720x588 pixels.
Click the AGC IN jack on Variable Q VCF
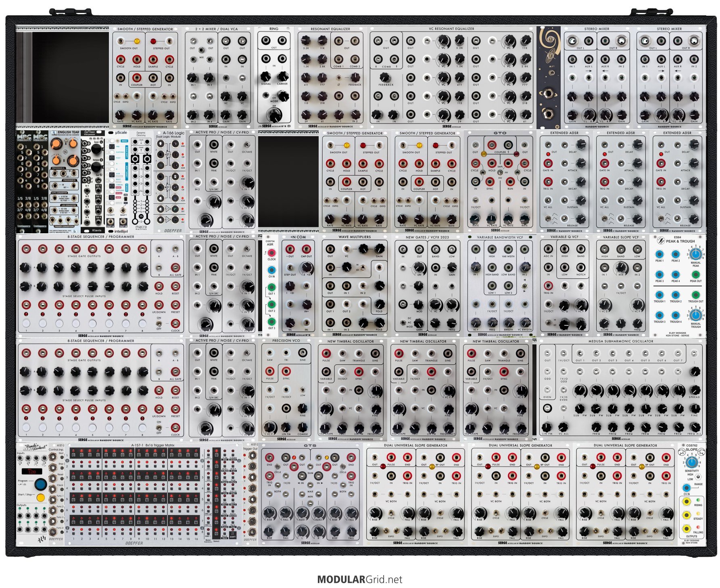click(548, 249)
